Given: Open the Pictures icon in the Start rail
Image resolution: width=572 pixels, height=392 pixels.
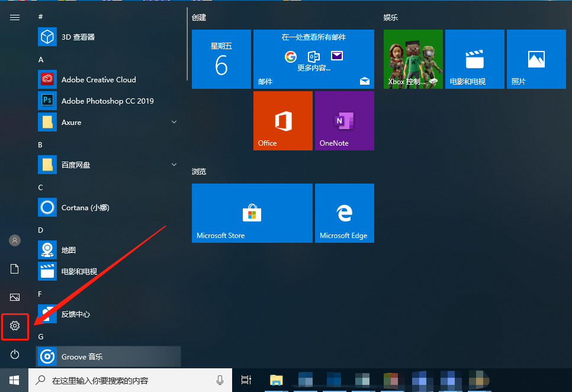Looking at the screenshot, I should (15, 297).
